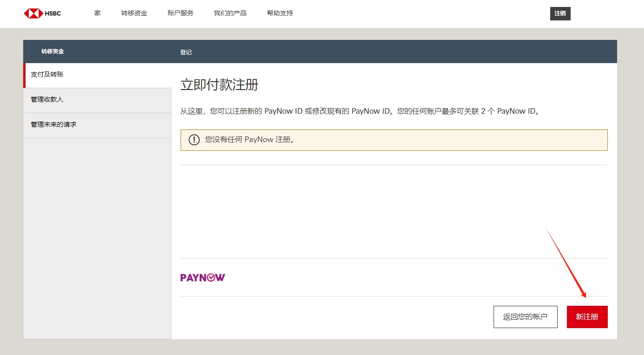Open the 帮助支持 menu
644x355 pixels.
[x=280, y=13]
